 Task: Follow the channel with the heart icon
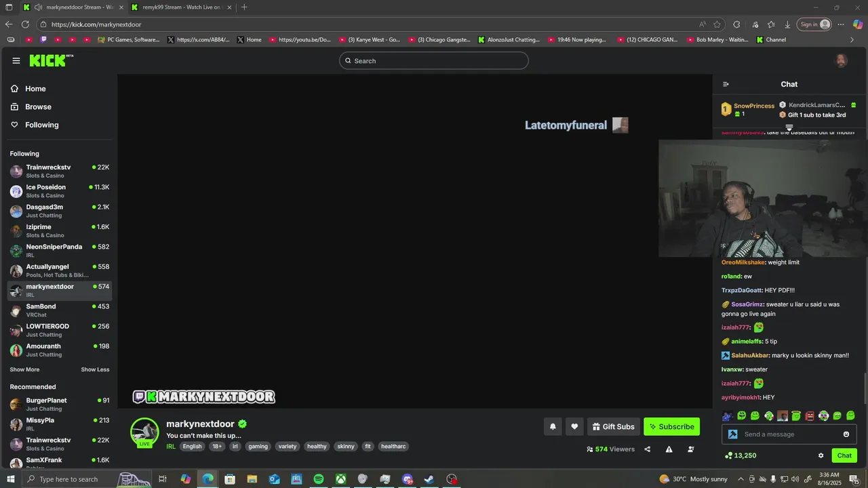pyautogui.click(x=574, y=426)
